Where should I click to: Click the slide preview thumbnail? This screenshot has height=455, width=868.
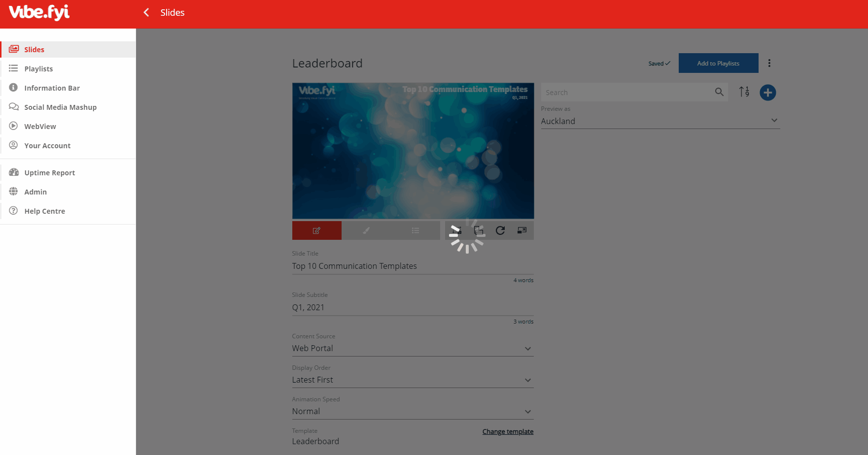413,151
